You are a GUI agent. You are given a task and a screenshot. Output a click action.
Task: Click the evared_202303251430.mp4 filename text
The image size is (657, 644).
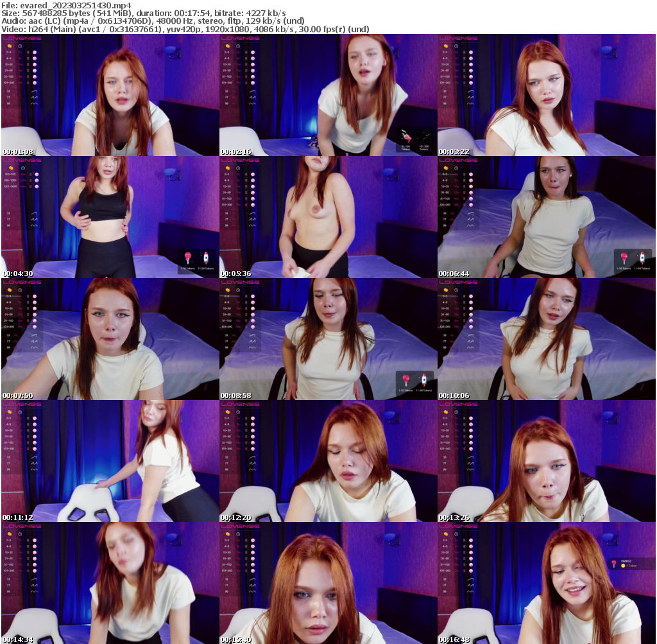pyautogui.click(x=74, y=3)
